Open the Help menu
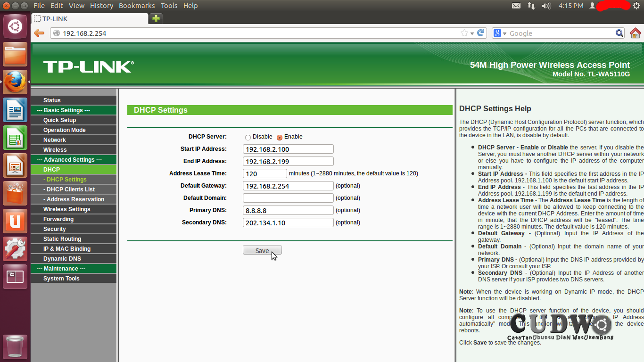This screenshot has width=644, height=362. (190, 6)
